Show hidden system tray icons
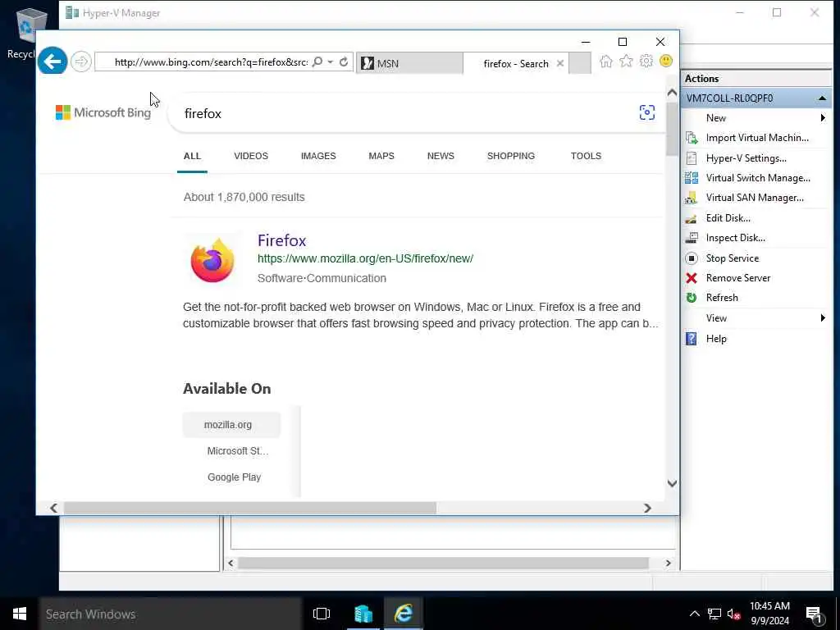 pos(694,614)
